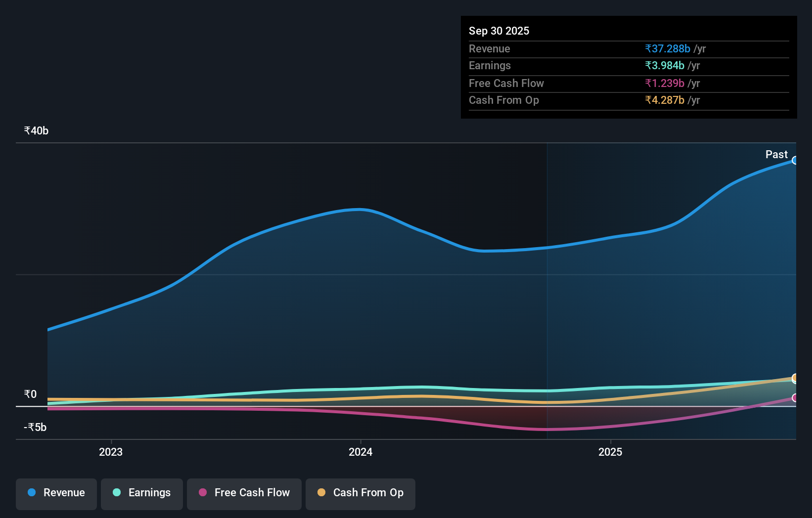Hide the Cash From Op series
This screenshot has width=812, height=518.
(361, 493)
